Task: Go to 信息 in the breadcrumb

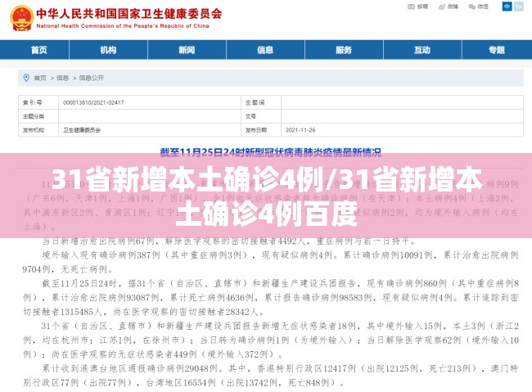Action: pyautogui.click(x=62, y=78)
